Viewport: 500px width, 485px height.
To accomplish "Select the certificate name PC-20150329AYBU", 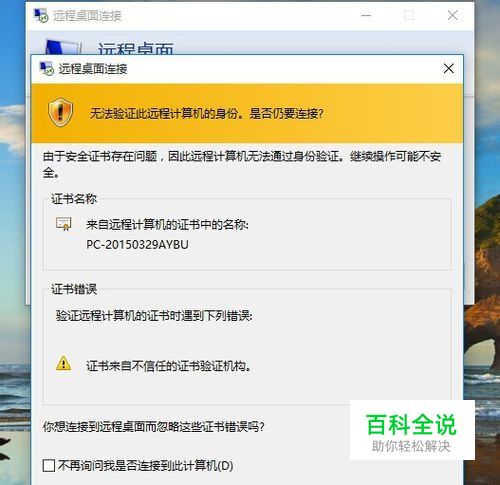I will (x=137, y=245).
